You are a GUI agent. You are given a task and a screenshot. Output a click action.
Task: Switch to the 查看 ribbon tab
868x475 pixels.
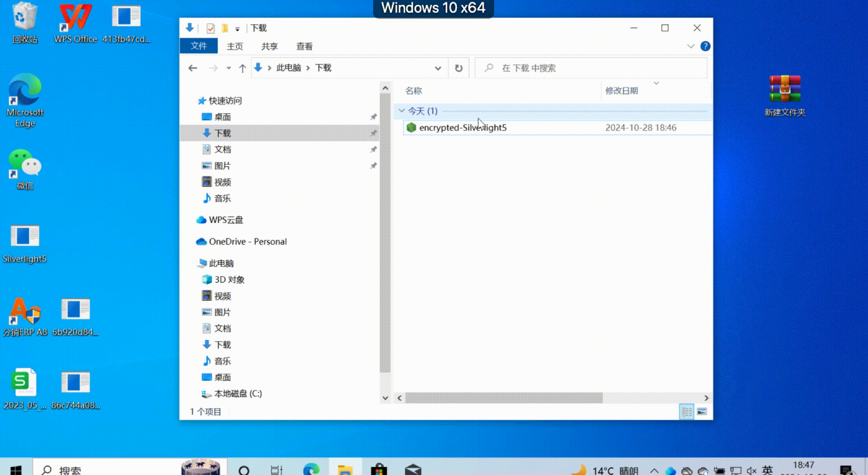point(304,46)
